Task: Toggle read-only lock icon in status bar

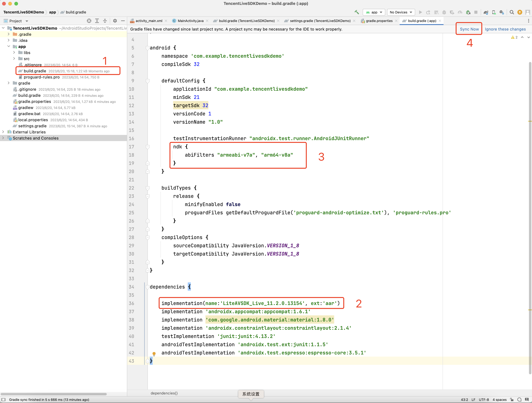Action: [x=512, y=400]
